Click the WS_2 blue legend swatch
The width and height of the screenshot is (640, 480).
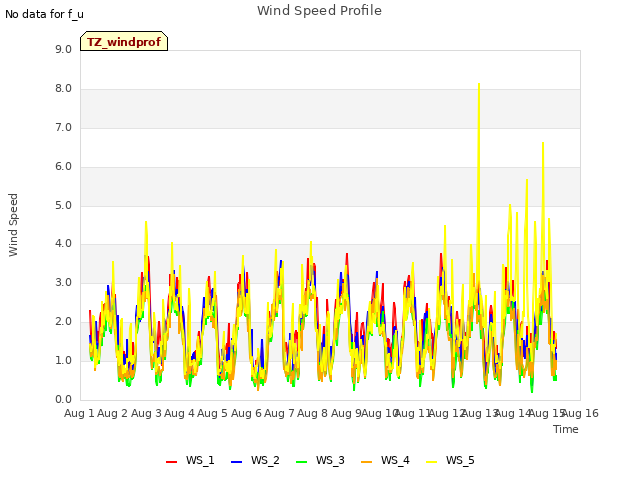click(x=236, y=462)
